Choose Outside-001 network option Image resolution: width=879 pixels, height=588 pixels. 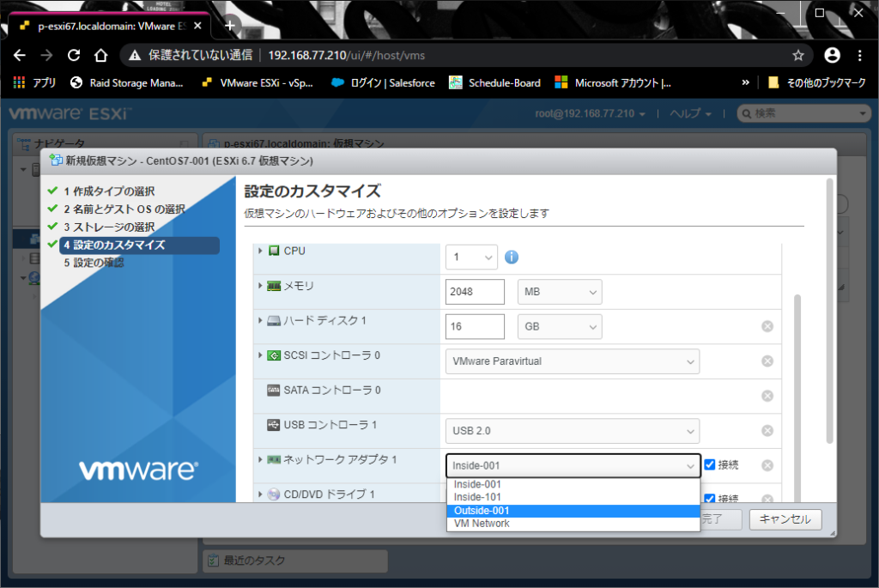click(573, 511)
